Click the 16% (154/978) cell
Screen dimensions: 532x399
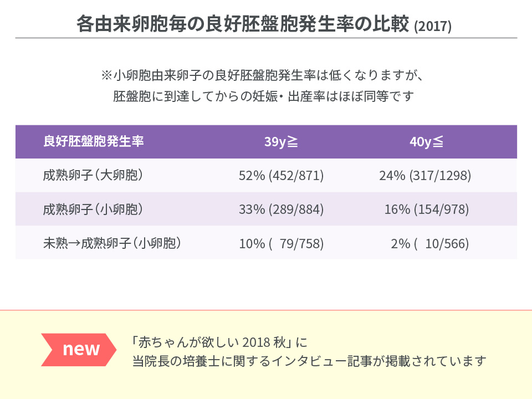[427, 209]
